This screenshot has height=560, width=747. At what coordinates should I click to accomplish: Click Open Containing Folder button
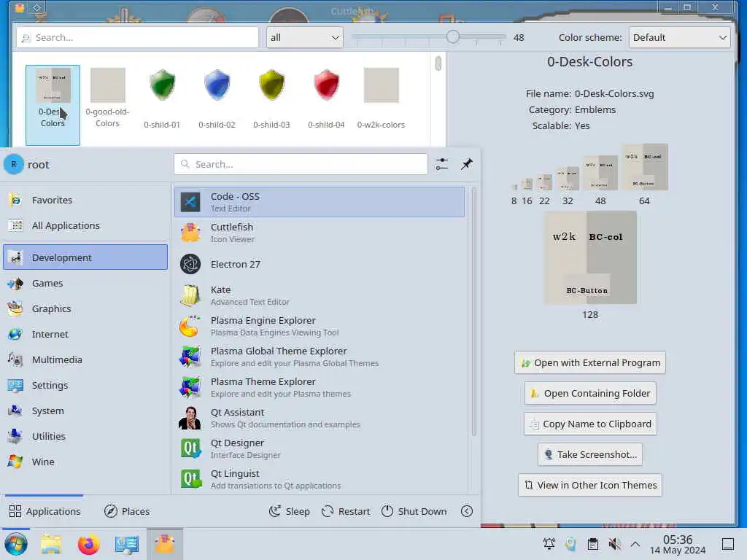coord(589,393)
